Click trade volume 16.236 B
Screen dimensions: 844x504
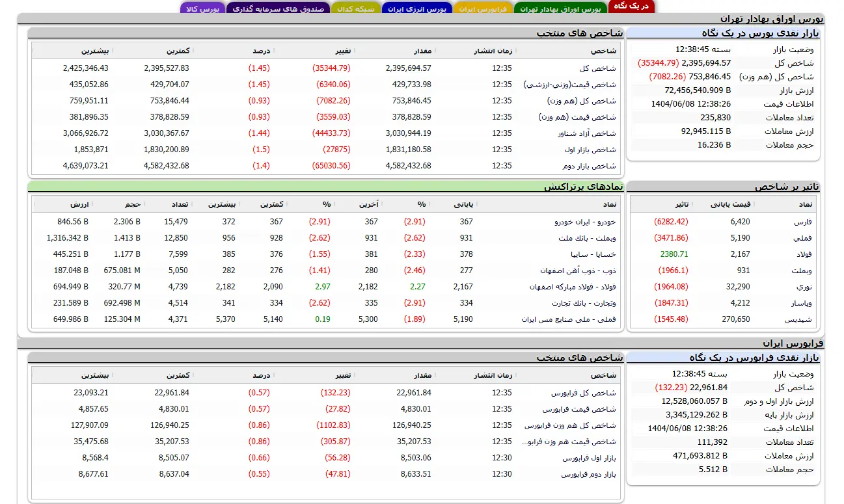(x=715, y=145)
